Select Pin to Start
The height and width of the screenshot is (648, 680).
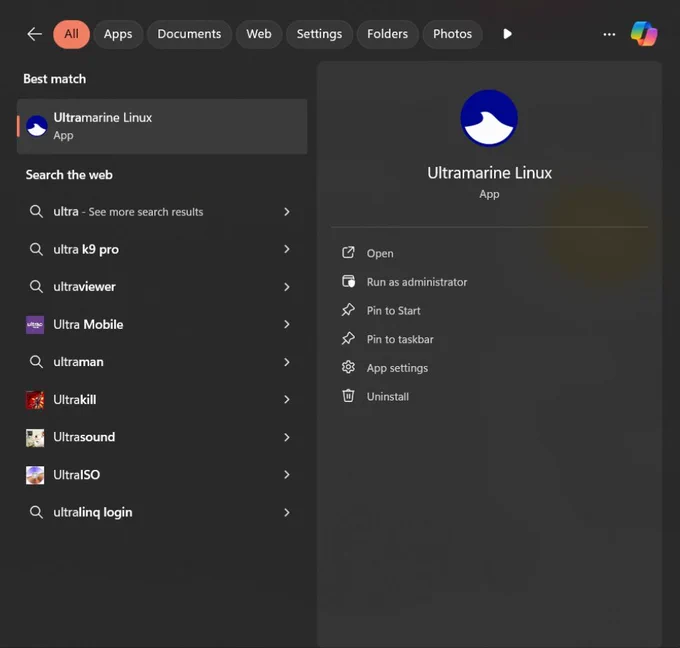(x=393, y=311)
